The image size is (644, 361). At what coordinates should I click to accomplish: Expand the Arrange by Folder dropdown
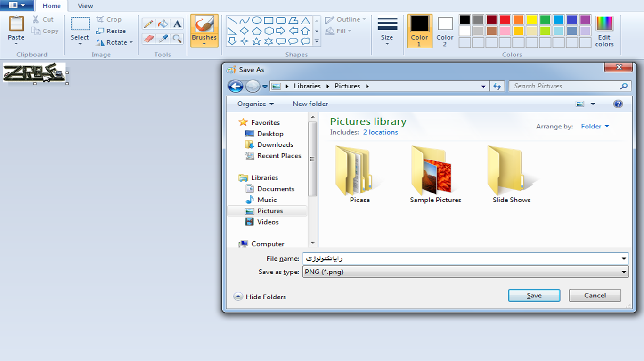pos(595,126)
